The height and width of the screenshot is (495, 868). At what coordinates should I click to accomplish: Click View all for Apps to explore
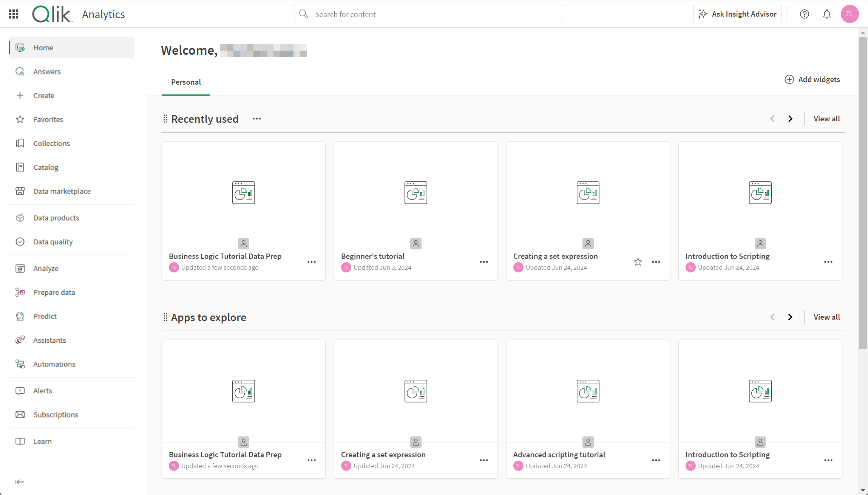point(826,317)
